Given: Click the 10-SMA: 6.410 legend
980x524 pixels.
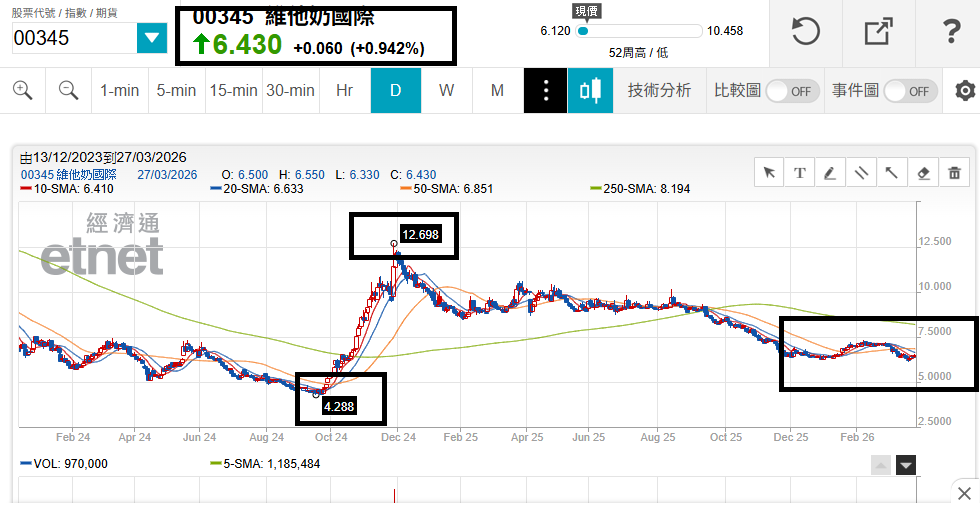Looking at the screenshot, I should pyautogui.click(x=67, y=189).
